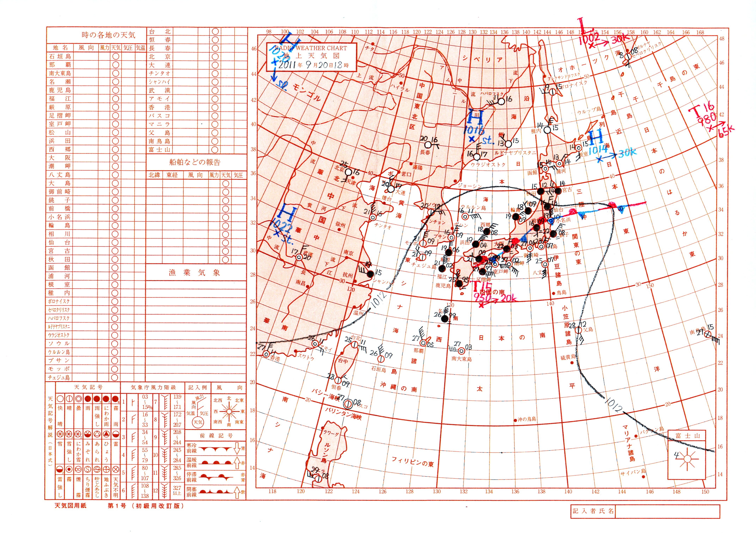Click the 天気図用紙 第1号 footer text

pyautogui.click(x=119, y=506)
